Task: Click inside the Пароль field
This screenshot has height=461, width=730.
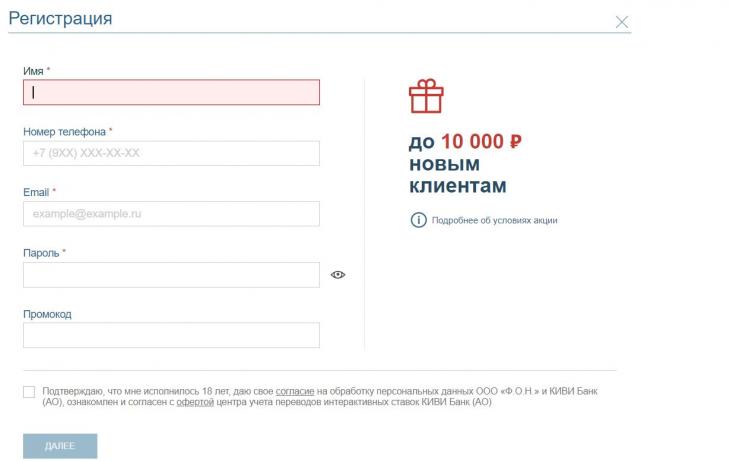Action: click(171, 275)
